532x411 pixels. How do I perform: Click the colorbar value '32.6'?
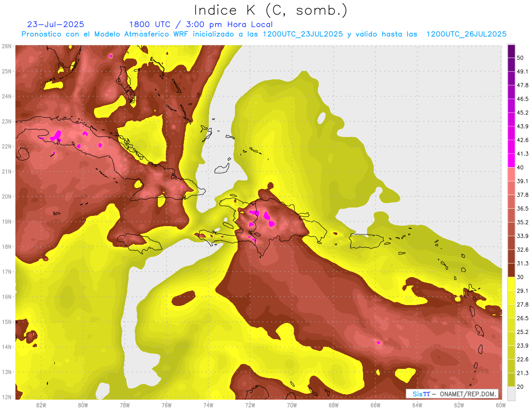tap(523, 250)
